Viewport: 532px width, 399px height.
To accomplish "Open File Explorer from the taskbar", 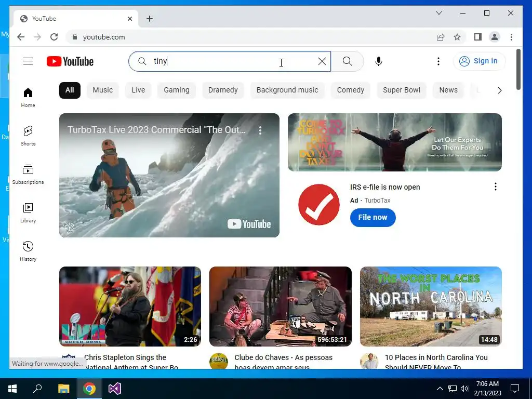I will click(63, 389).
